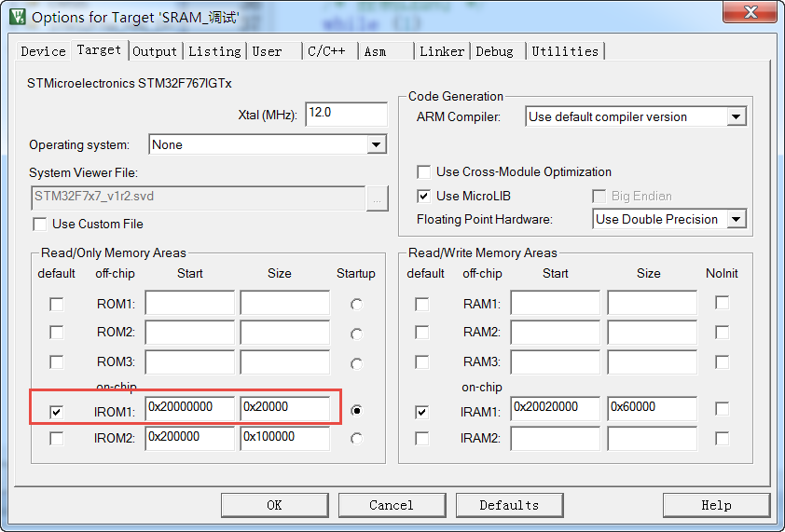This screenshot has width=785, height=532.
Task: Open the Help button
Action: coord(716,506)
